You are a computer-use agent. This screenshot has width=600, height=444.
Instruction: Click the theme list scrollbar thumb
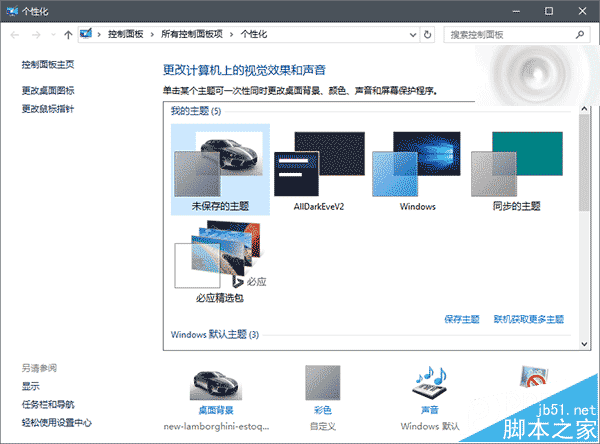pyautogui.click(x=584, y=162)
